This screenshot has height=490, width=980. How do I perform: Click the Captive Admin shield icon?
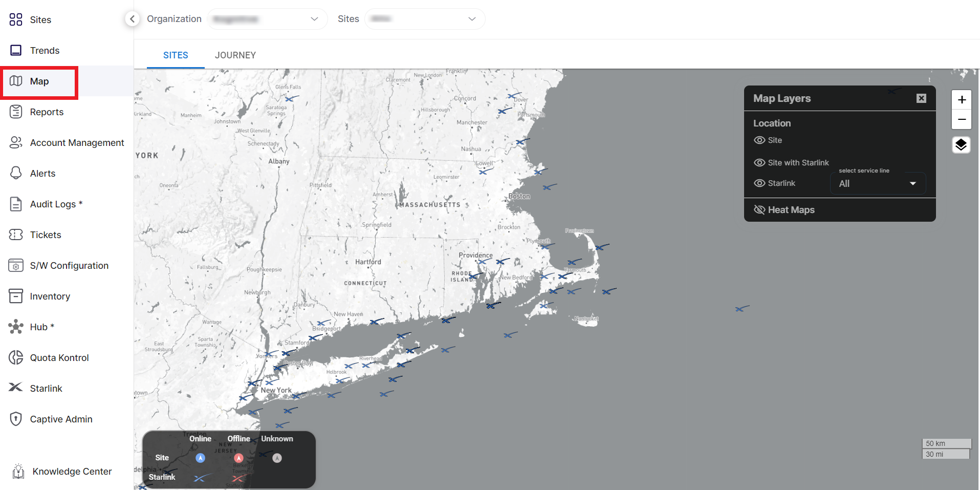coord(16,419)
